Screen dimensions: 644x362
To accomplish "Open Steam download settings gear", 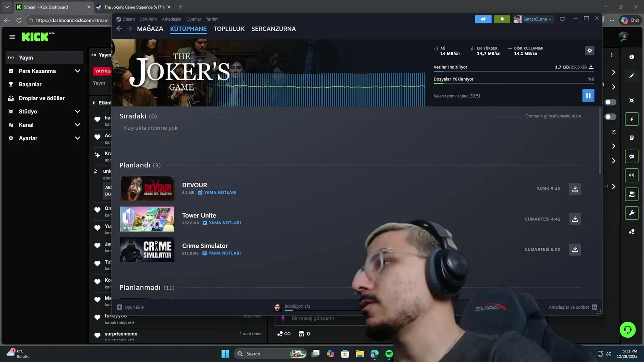I will (590, 51).
